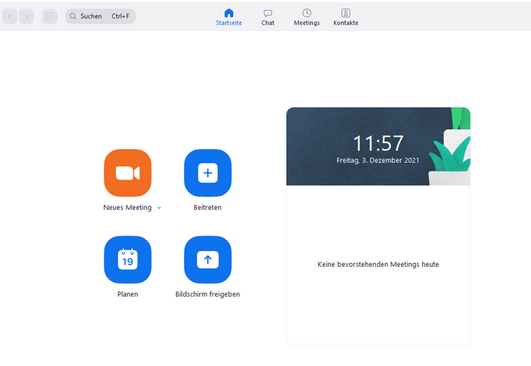Click the Neues Meeting label
The image size is (531, 366).
click(x=127, y=208)
